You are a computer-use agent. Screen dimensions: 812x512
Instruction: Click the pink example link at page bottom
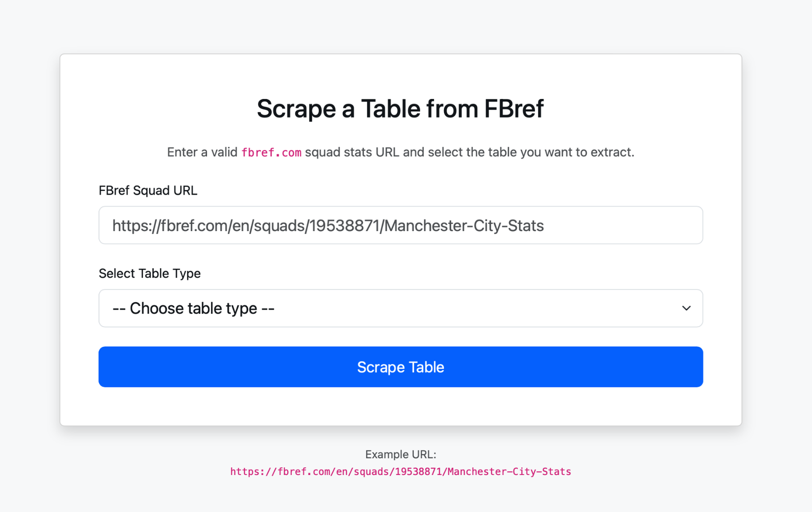click(400, 471)
